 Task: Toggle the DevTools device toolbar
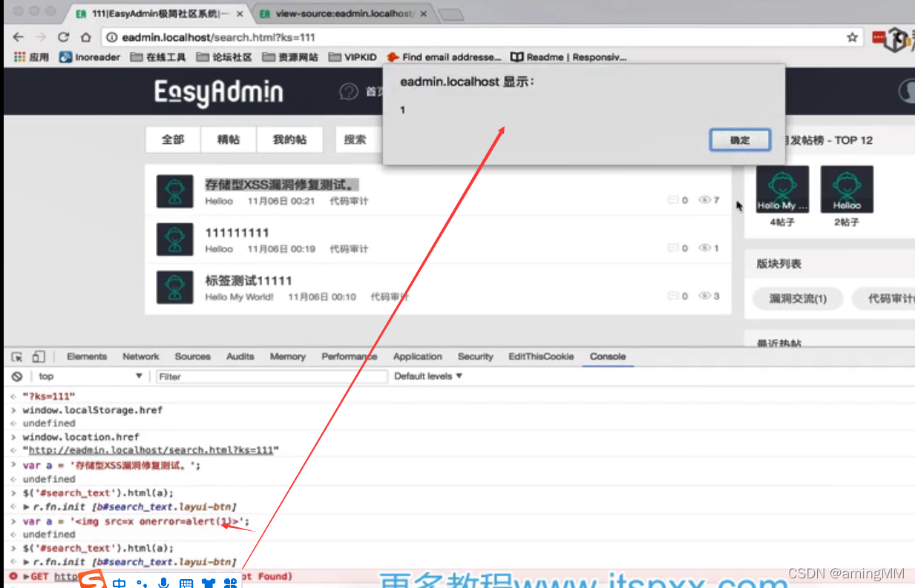click(x=39, y=357)
